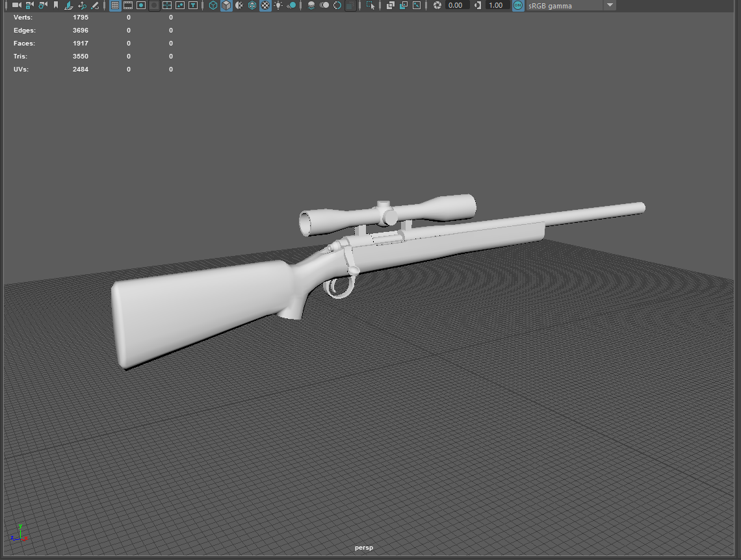
Task: Toggle the Film Gate display
Action: 128,5
